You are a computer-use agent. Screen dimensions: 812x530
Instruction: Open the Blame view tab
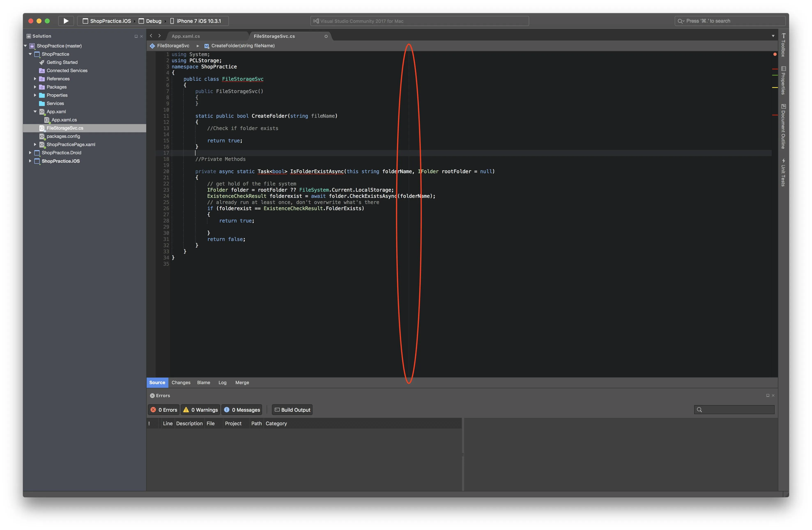click(203, 383)
